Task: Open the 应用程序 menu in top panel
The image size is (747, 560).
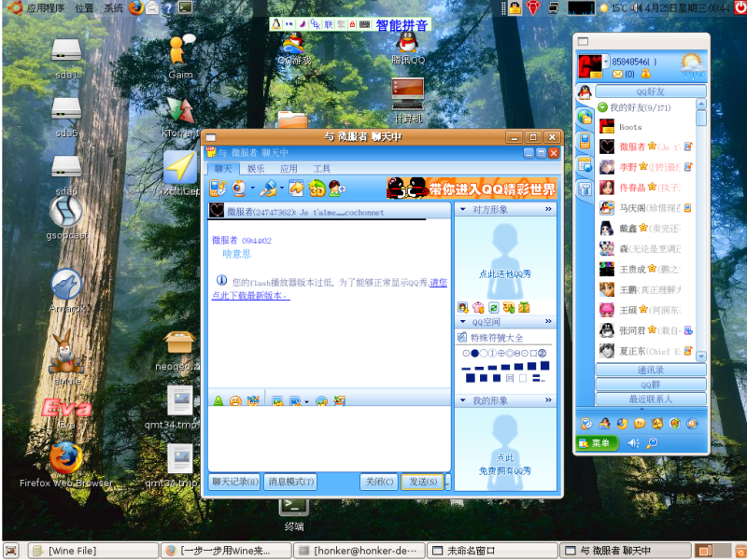Action: pyautogui.click(x=46, y=7)
